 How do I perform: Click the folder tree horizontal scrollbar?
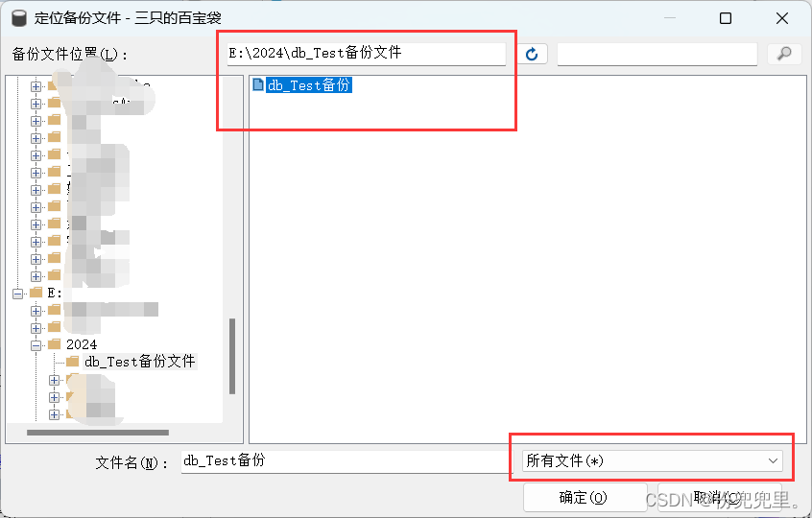[x=98, y=433]
